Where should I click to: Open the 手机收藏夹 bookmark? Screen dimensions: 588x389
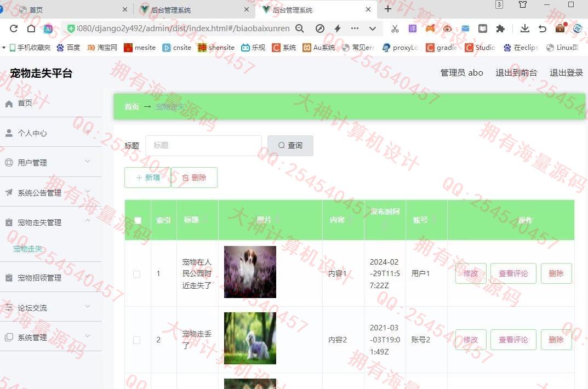click(30, 48)
